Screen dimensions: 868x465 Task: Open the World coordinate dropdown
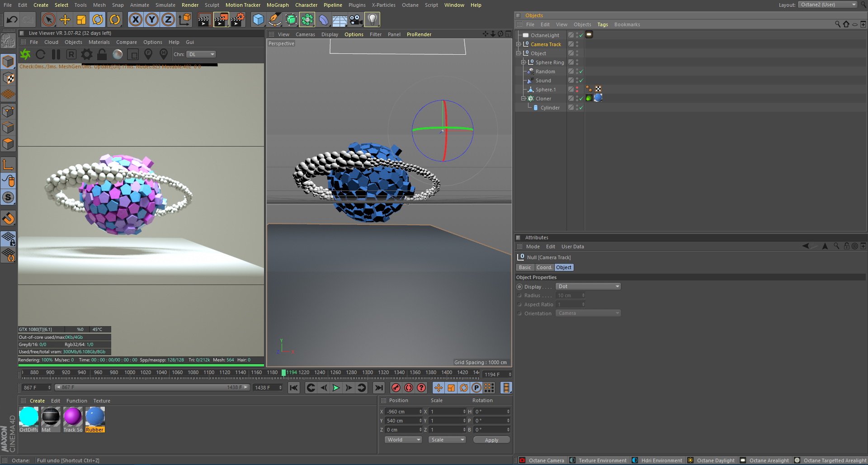pyautogui.click(x=403, y=440)
